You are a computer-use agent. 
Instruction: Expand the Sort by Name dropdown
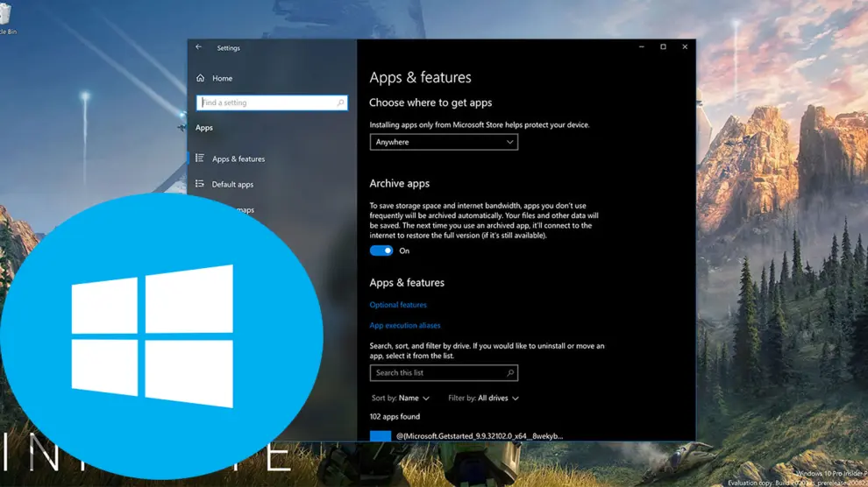[x=401, y=399]
